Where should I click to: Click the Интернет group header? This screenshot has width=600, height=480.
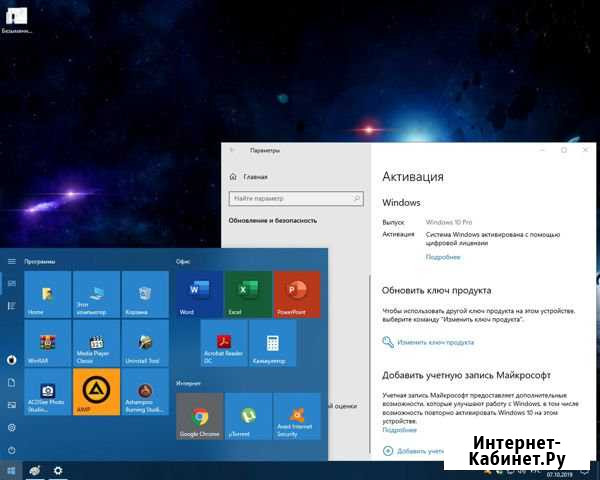point(188,383)
